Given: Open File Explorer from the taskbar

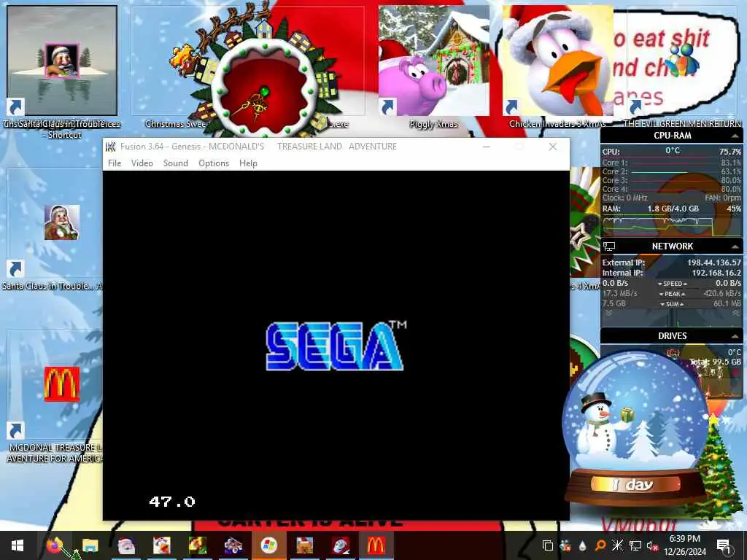Looking at the screenshot, I should [90, 545].
